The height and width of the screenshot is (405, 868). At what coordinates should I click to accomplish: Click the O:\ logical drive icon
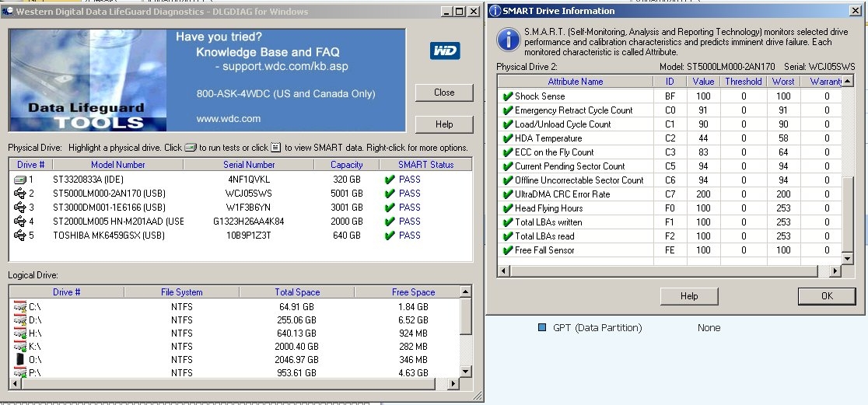[x=20, y=360]
